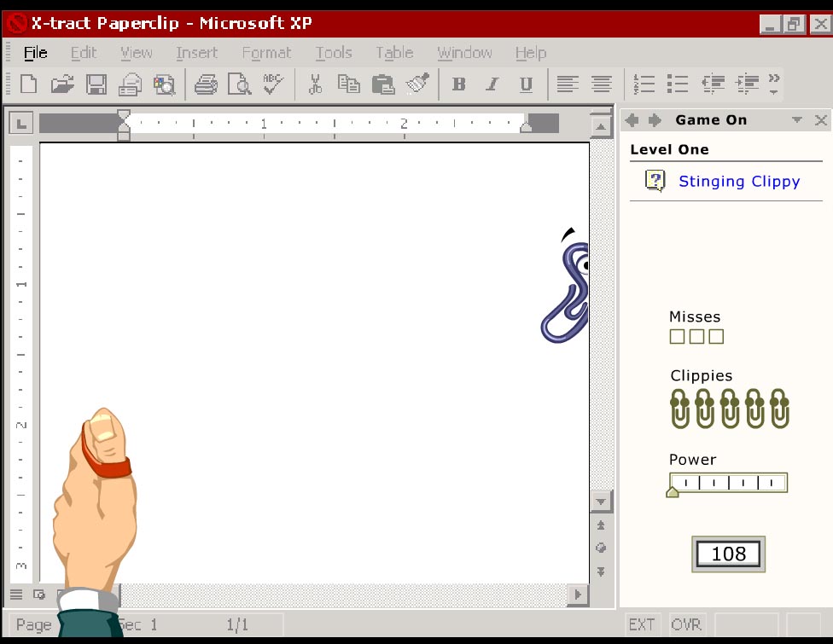Toggle bold formatting

click(x=458, y=84)
